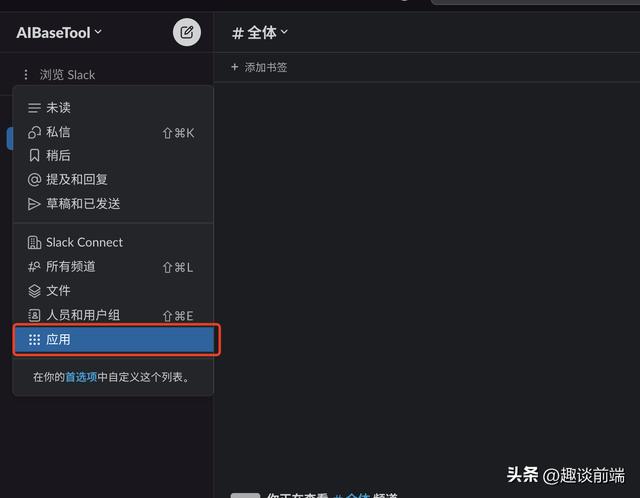The height and width of the screenshot is (498, 640).
Task: Click the # 全体 link in message area
Action: 350,495
